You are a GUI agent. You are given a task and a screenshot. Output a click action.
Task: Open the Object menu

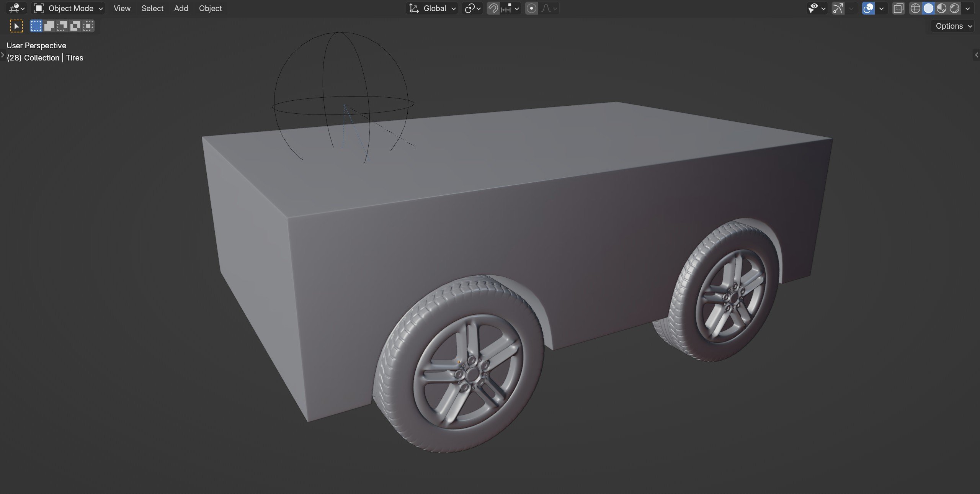pos(210,8)
